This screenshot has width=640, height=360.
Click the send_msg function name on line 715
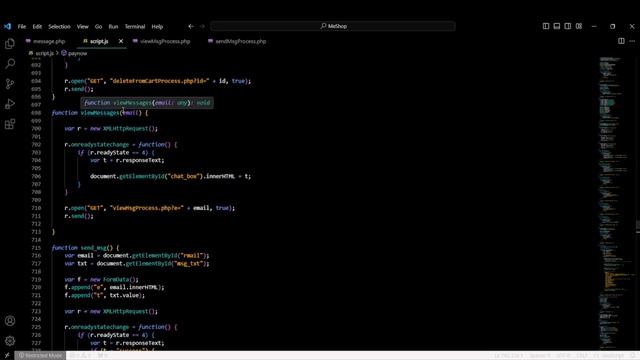(93, 248)
